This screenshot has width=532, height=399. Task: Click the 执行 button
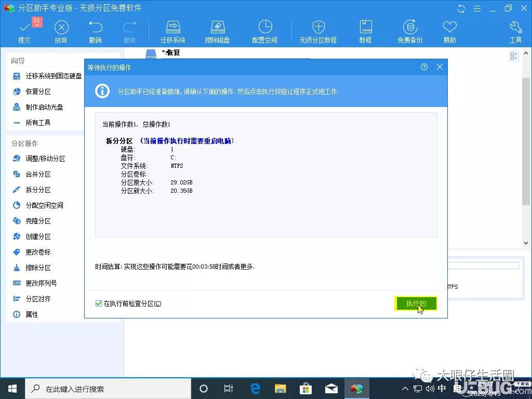(416, 303)
